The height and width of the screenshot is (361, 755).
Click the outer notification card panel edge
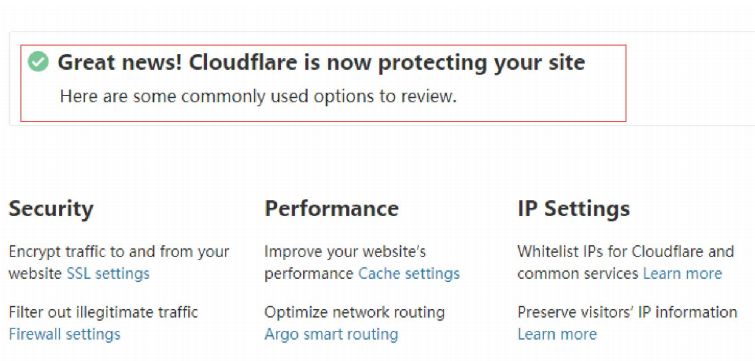(x=691, y=78)
